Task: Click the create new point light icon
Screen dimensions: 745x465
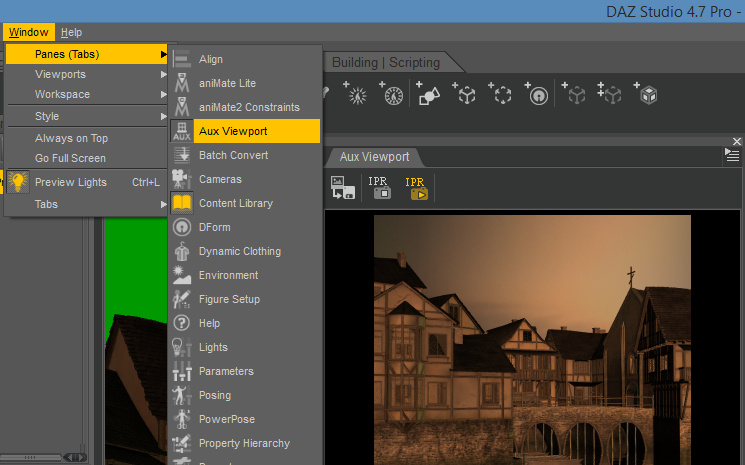Action: pos(357,94)
